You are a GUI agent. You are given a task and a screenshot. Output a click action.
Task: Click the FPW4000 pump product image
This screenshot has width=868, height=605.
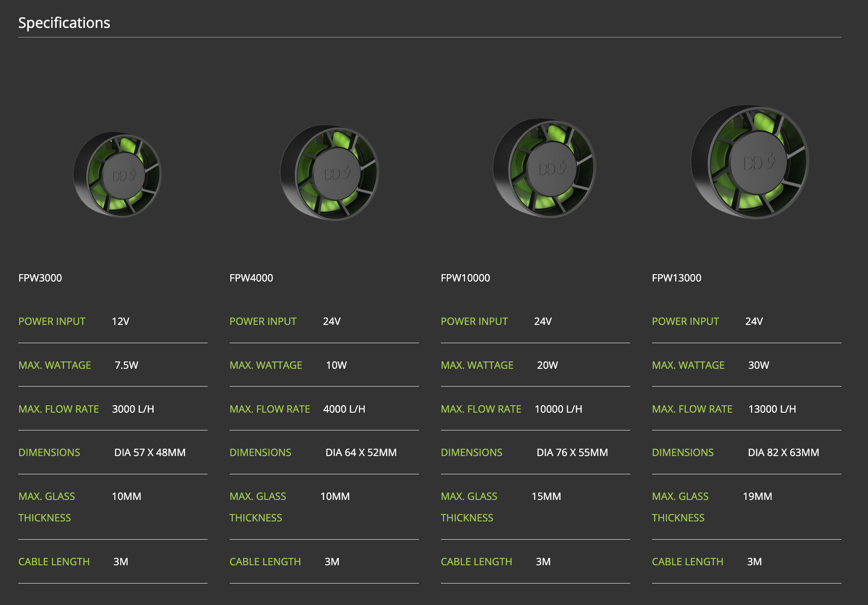(329, 173)
